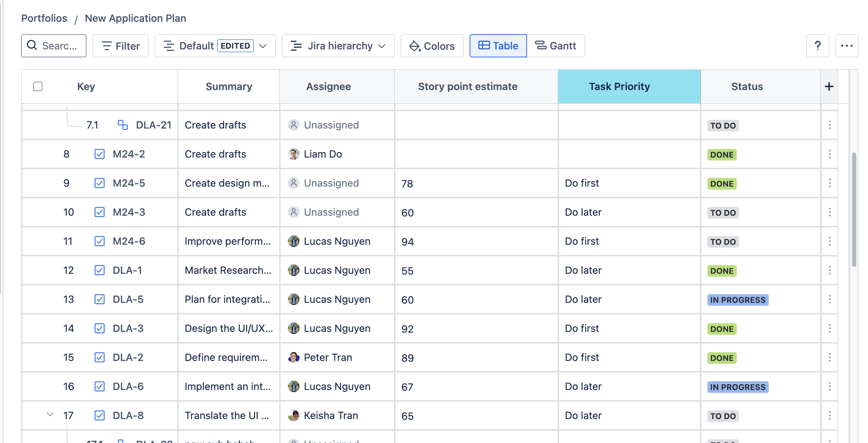The width and height of the screenshot is (868, 443).
Task: Click Peter Tran's avatar icon
Action: pos(293,357)
